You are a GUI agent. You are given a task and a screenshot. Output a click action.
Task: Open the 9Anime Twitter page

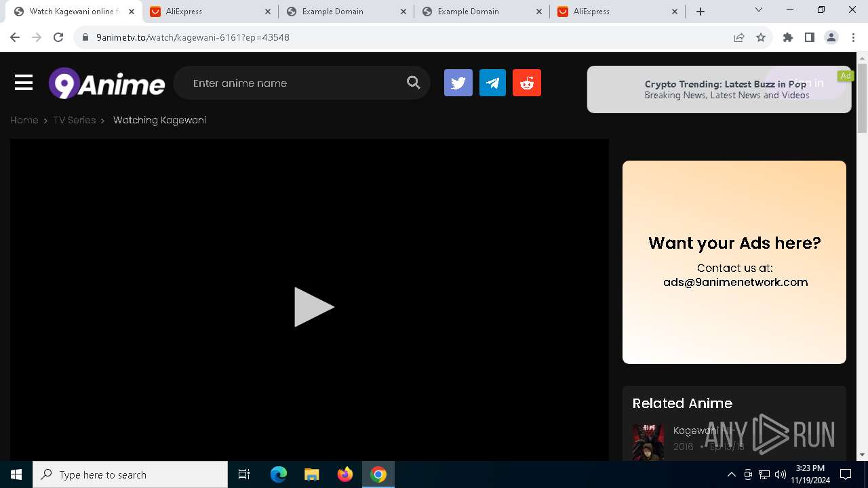point(458,83)
